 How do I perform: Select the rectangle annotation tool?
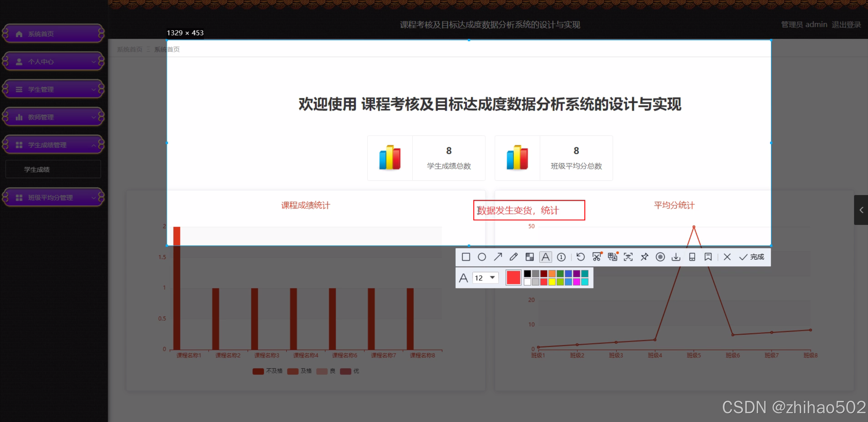(x=466, y=257)
